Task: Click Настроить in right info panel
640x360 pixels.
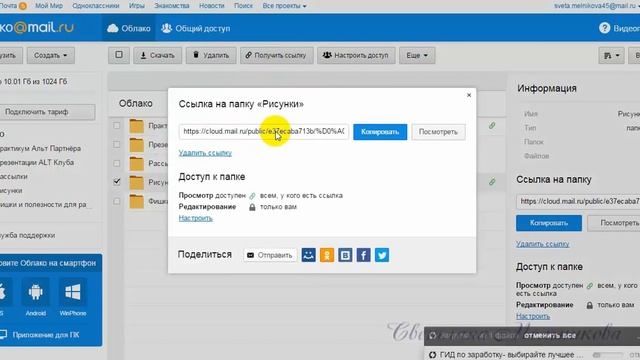Action: (x=533, y=316)
